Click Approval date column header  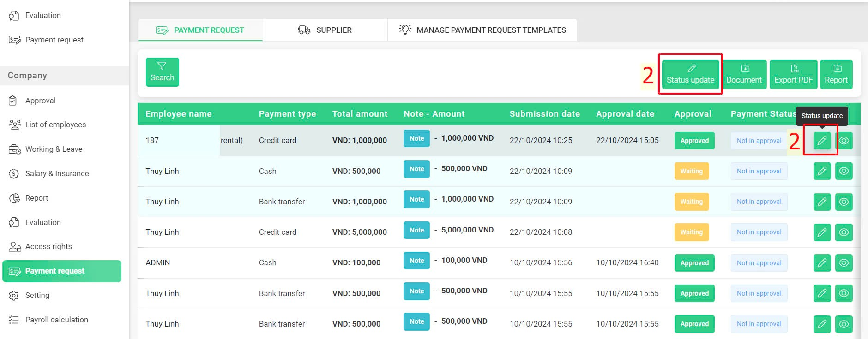625,114
